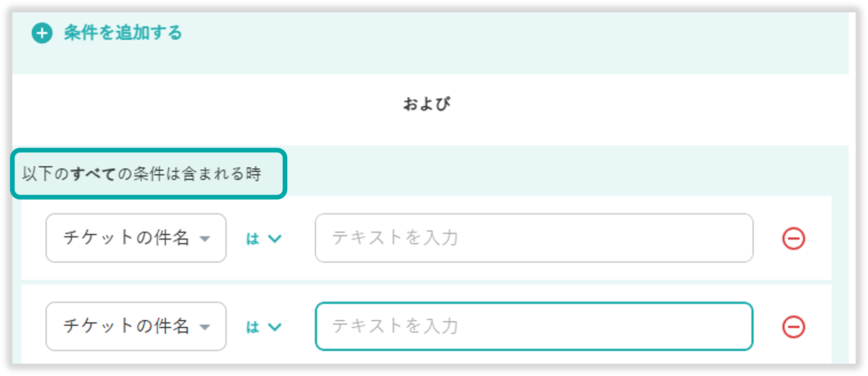Viewport: 868px width, 376px height.
Task: Remove the first チケットの件名 condition row
Action: click(x=793, y=239)
